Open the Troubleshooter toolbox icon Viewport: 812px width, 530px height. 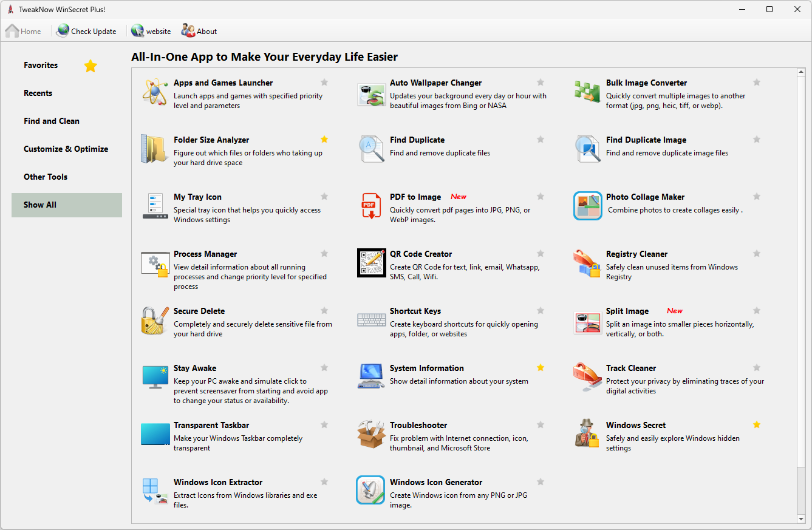[x=371, y=434]
